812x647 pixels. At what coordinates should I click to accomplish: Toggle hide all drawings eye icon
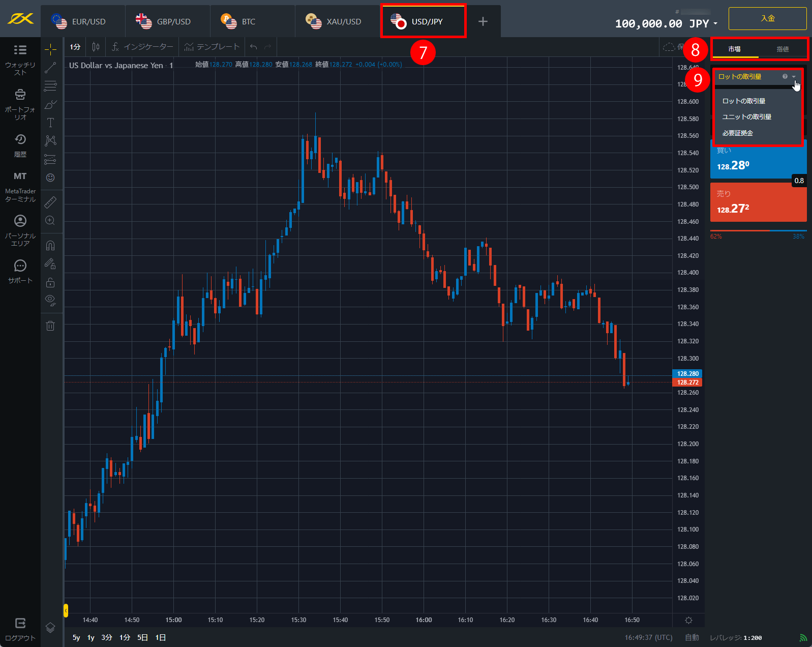point(50,300)
